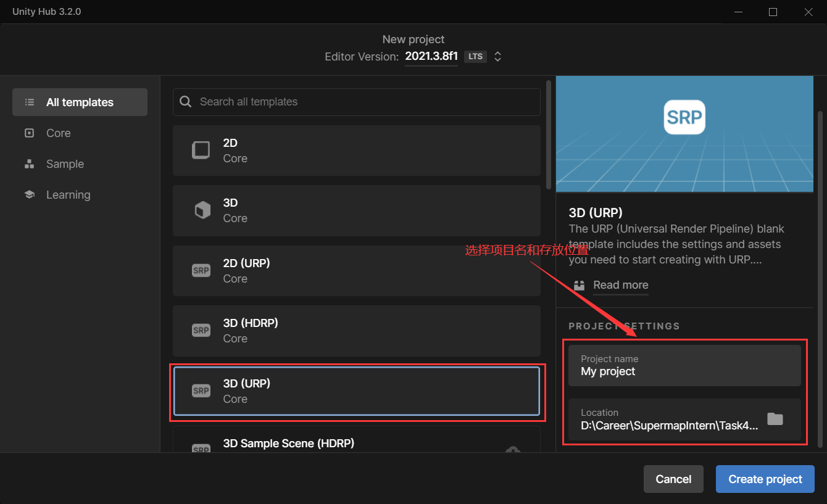Select the 3D Core template
Viewport: 827px width, 504px height.
357,210
